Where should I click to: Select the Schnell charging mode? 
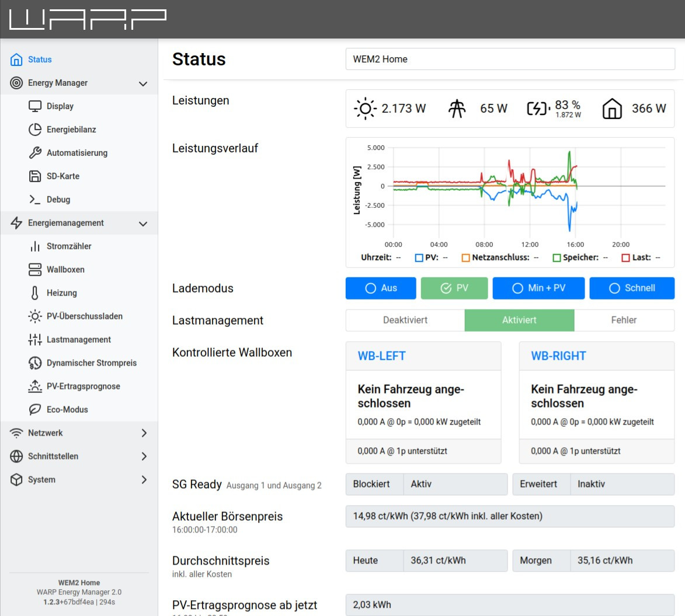point(632,288)
